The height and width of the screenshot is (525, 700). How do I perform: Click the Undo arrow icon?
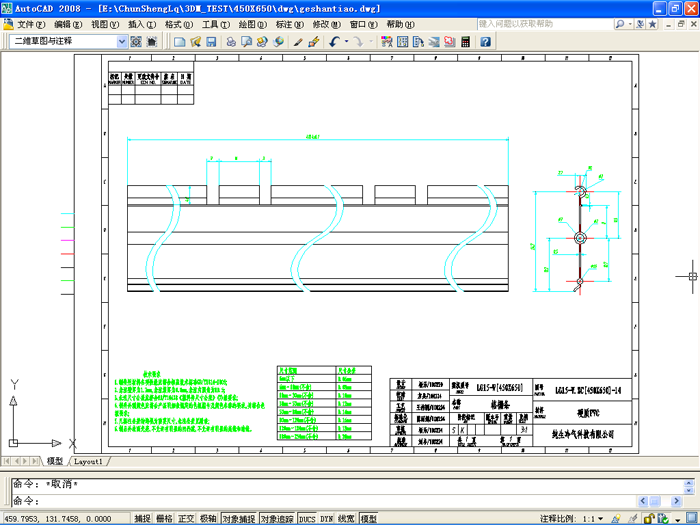pyautogui.click(x=334, y=42)
